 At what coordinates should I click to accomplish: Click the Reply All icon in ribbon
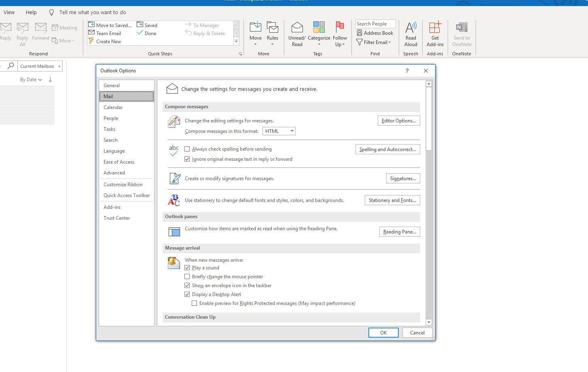(x=22, y=28)
